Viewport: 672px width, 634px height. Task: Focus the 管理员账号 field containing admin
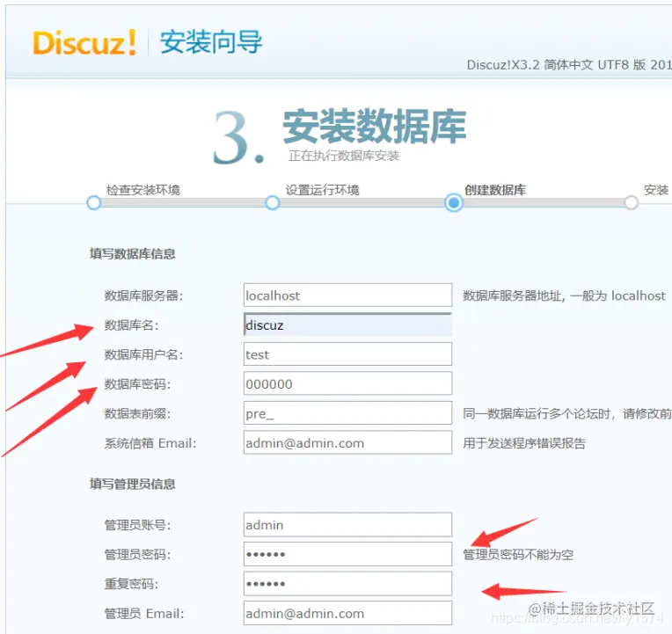[347, 525]
